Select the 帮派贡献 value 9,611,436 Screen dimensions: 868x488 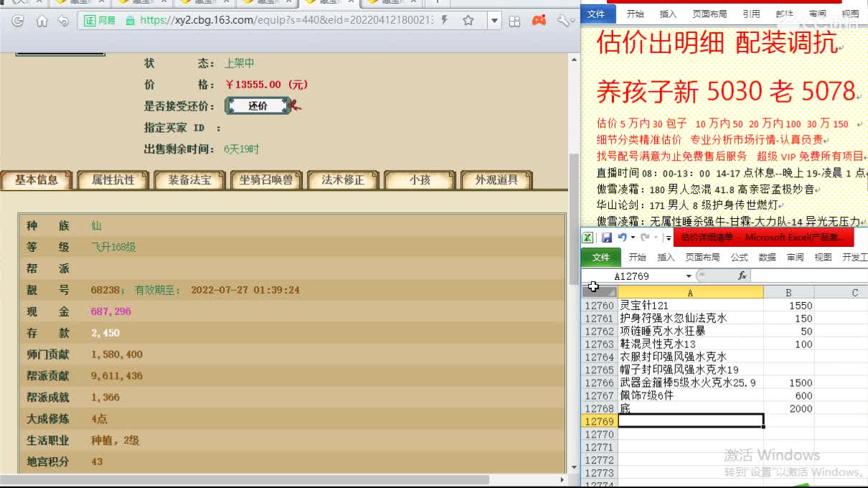[x=117, y=376]
